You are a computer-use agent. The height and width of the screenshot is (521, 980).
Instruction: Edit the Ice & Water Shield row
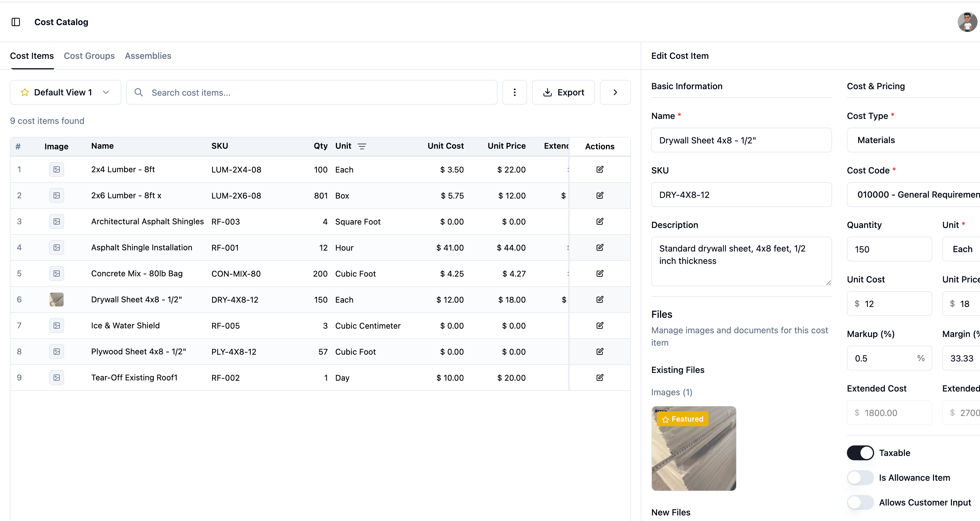pos(600,325)
